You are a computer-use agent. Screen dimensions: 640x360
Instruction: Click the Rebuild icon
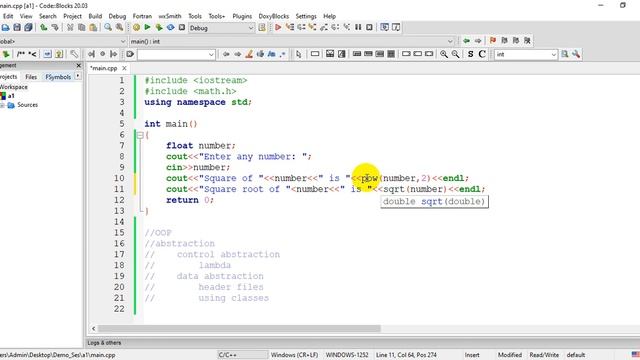170,27
